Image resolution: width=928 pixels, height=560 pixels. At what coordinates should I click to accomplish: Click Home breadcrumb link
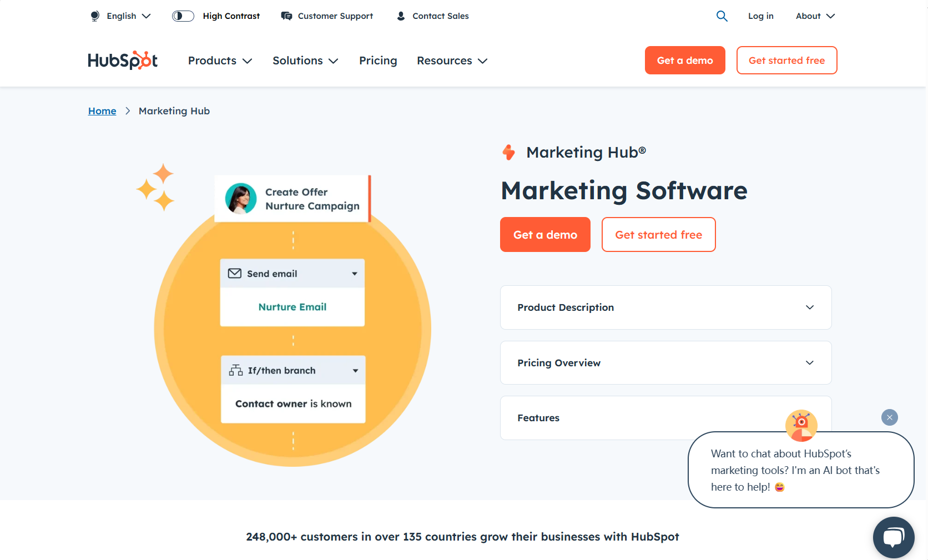(x=102, y=111)
